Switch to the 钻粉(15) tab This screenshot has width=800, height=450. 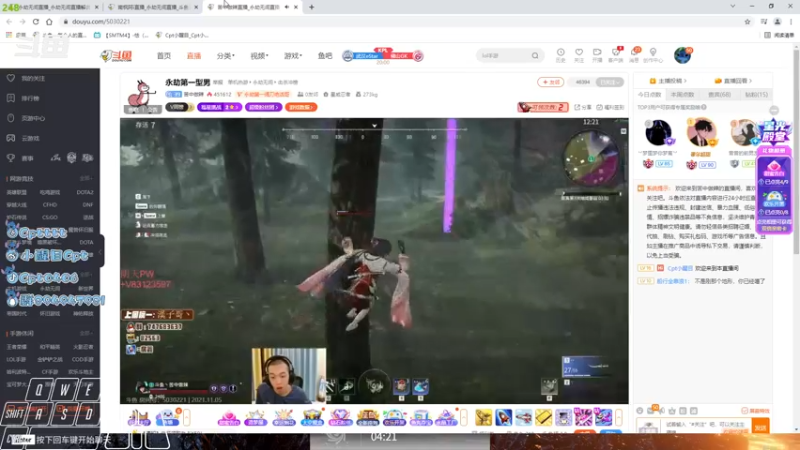756,94
